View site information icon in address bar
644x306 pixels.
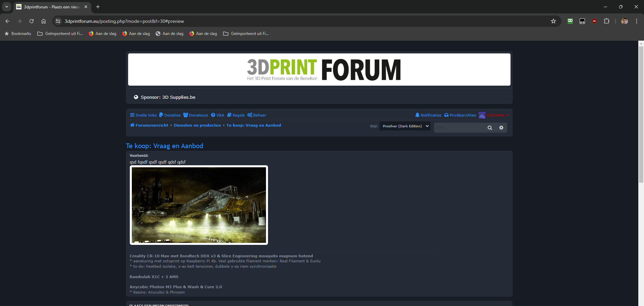[58, 21]
